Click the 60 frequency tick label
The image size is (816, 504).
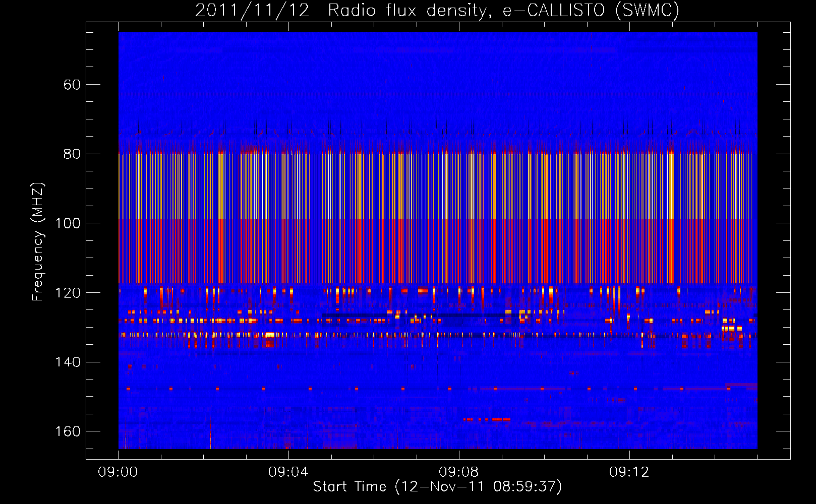click(72, 85)
